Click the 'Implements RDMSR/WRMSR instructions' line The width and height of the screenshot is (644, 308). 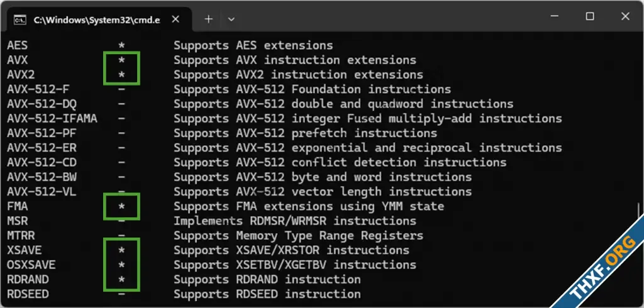(295, 221)
